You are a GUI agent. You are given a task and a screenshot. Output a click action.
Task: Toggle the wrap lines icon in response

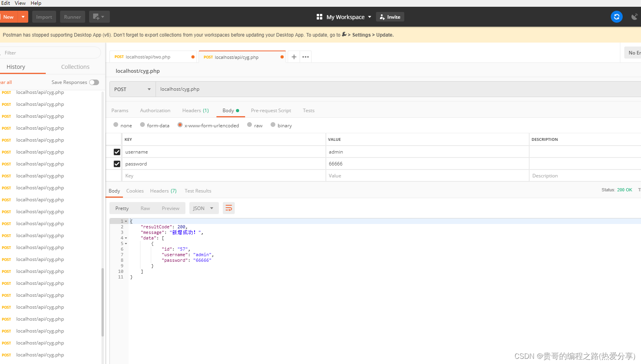click(x=229, y=208)
